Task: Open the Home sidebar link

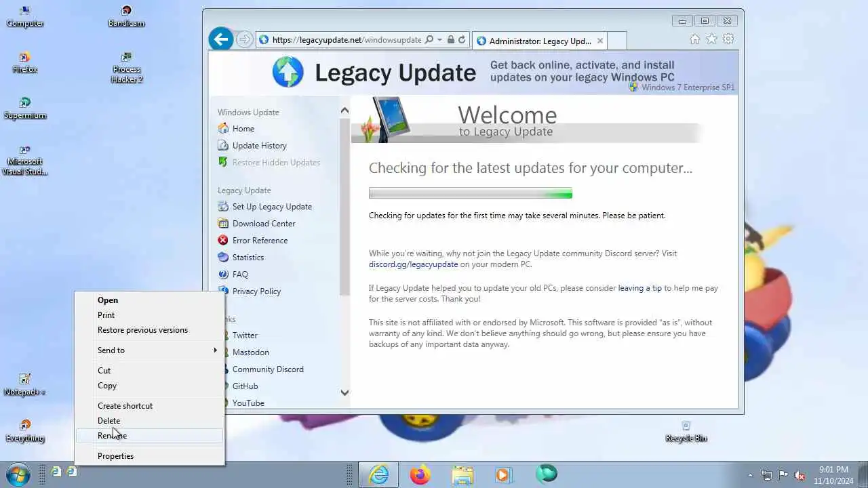Action: [243, 129]
